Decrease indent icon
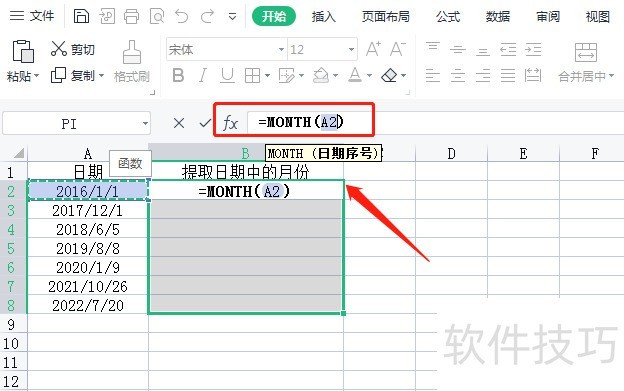This screenshot has width=624, height=391. pyautogui.click(x=508, y=50)
